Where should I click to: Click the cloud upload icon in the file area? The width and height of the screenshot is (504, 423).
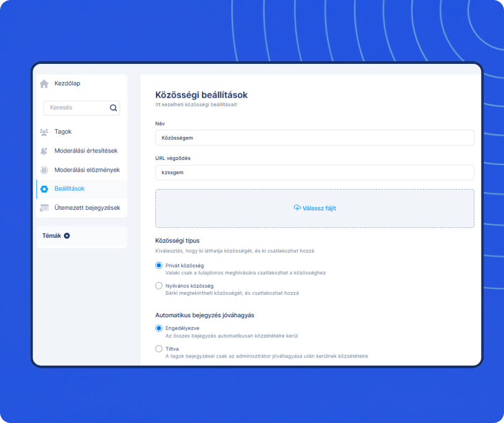click(297, 208)
